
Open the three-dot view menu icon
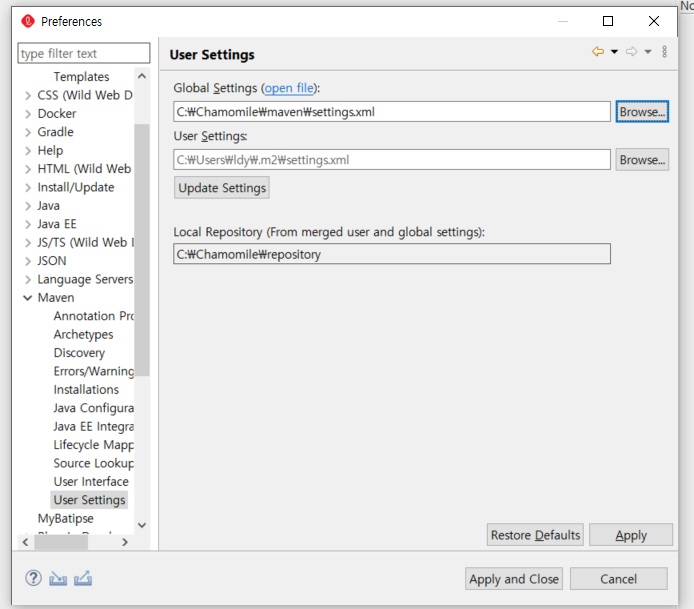pyautogui.click(x=665, y=52)
